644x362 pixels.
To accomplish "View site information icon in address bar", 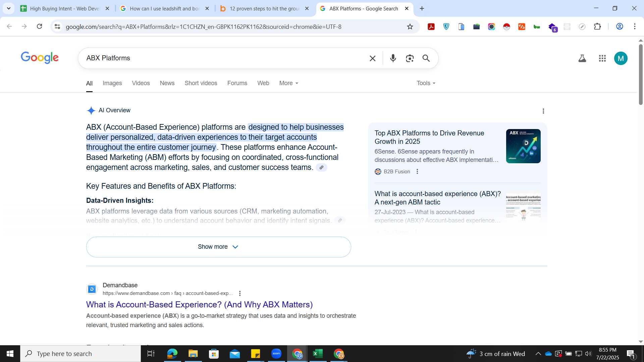I will click(x=57, y=26).
